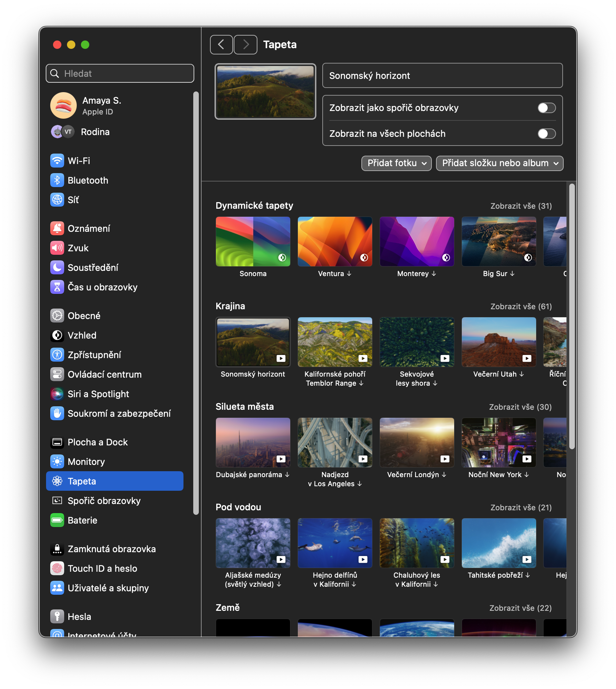Select Monitory in the sidebar
The image size is (616, 689).
[86, 462]
